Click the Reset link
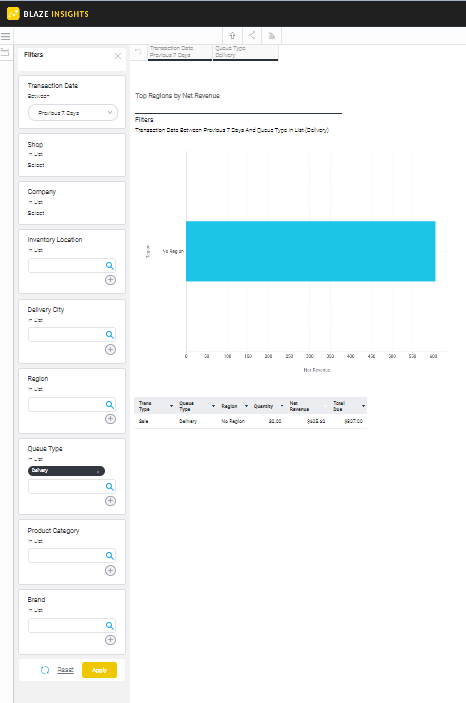The height and width of the screenshot is (703, 466). click(65, 669)
